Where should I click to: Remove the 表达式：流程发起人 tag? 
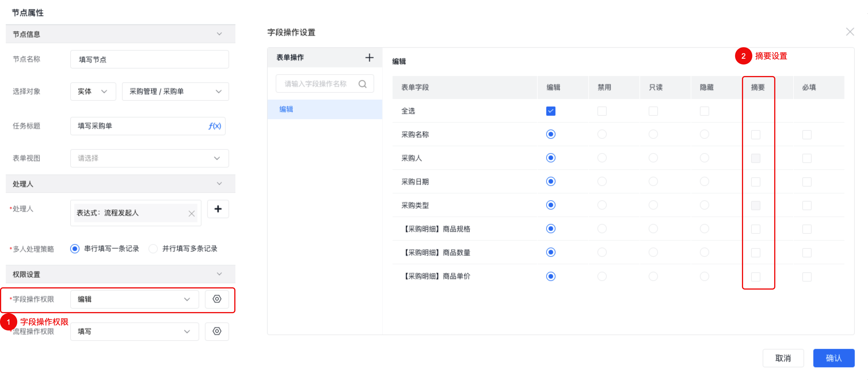192,213
